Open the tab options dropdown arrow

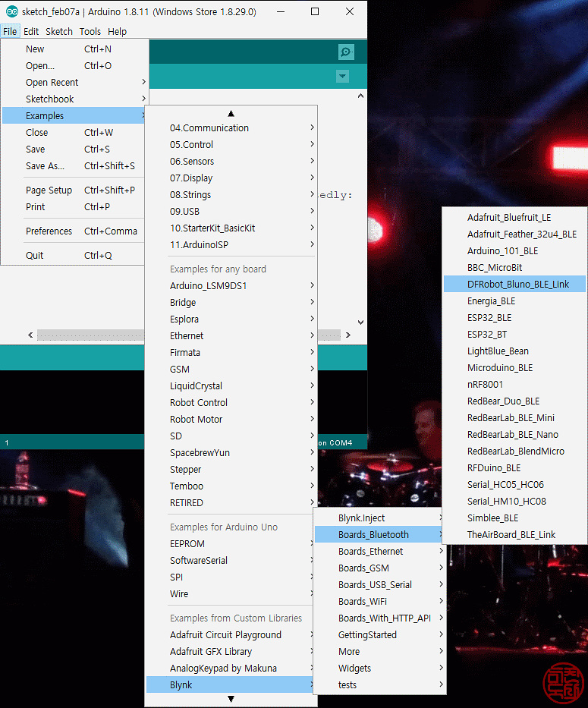(342, 76)
